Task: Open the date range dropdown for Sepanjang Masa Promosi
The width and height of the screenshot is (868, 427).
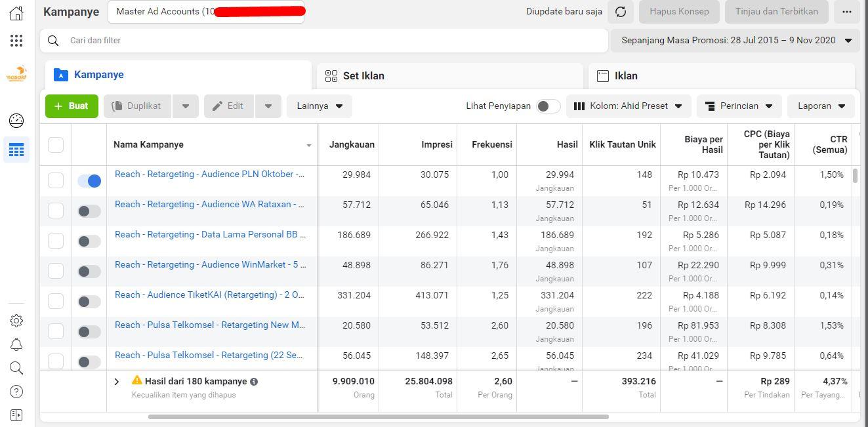Action: click(735, 41)
